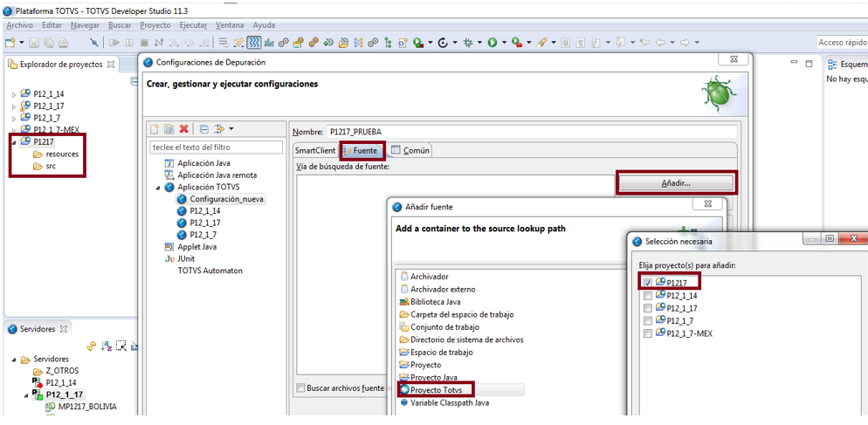Check P12_1_14 in Selección necesaria
Screen dimensions: 868x425
coord(648,296)
